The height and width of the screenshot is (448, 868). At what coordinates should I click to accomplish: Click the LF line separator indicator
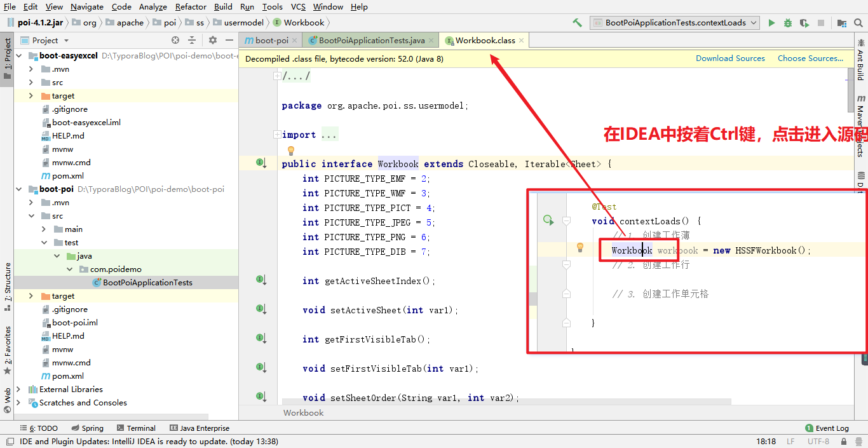click(x=790, y=442)
